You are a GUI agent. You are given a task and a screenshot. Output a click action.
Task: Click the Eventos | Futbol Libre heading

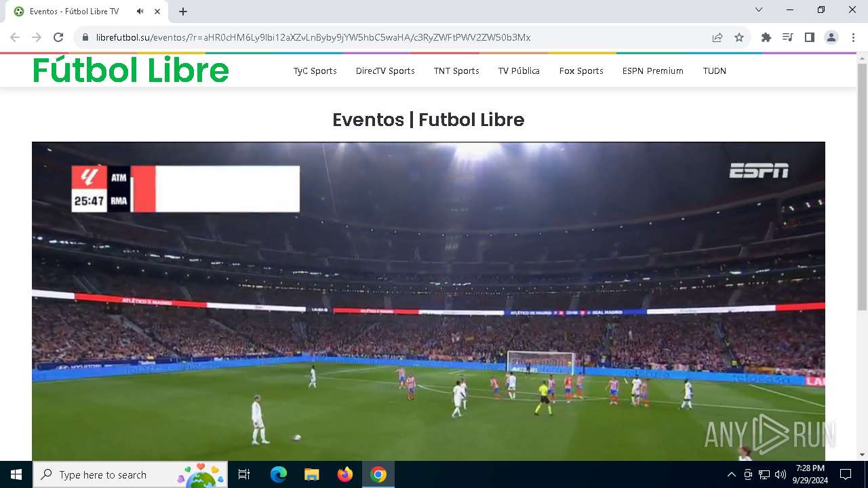[x=429, y=120]
